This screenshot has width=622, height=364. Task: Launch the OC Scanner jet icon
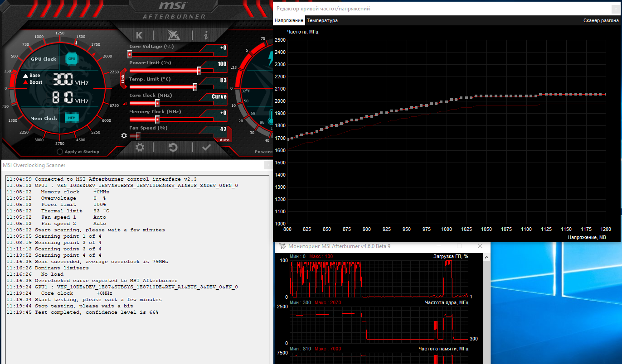point(173,35)
